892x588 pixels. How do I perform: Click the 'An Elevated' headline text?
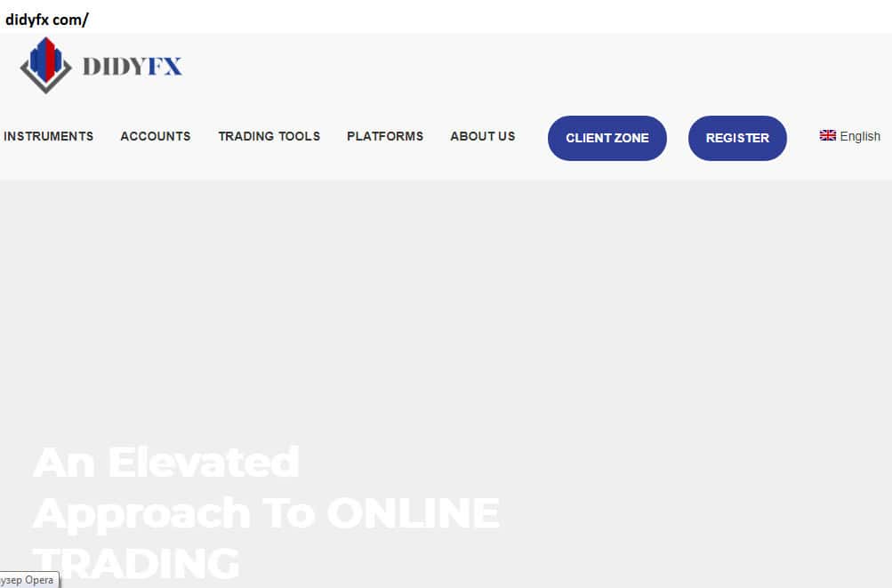pos(166,463)
